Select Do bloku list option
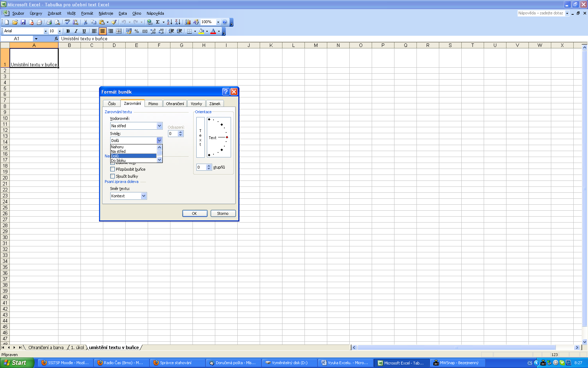Image resolution: width=588 pixels, height=368 pixels. (133, 161)
